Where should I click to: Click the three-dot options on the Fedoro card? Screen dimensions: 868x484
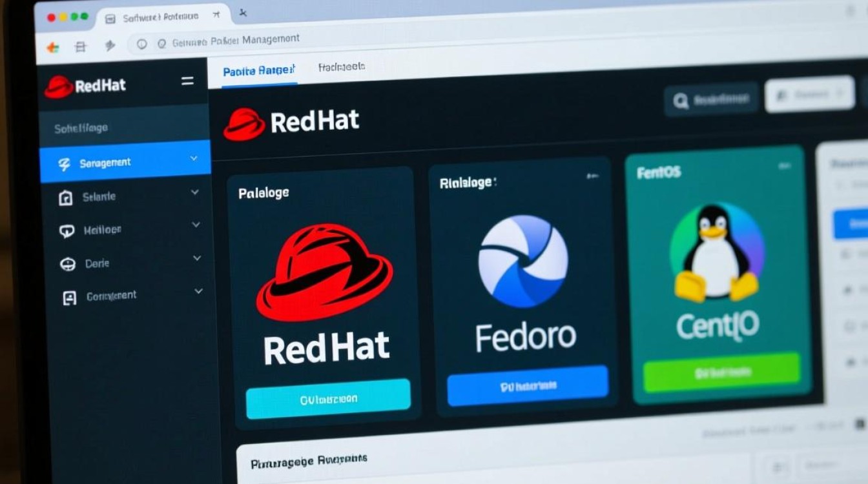click(x=592, y=176)
